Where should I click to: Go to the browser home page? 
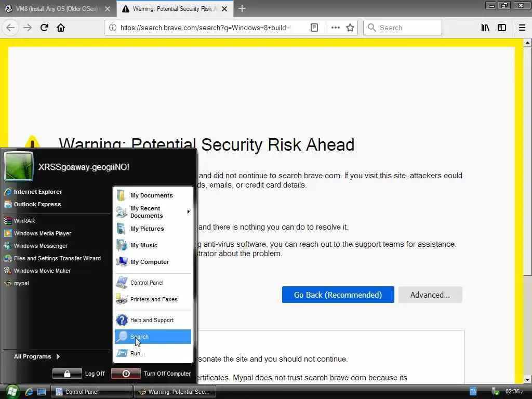(61, 28)
